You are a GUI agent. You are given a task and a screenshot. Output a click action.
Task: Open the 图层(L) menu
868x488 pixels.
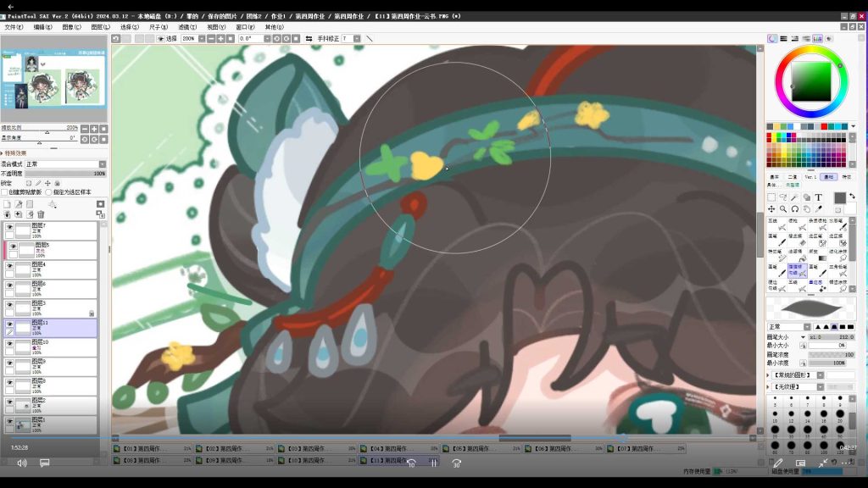tap(100, 26)
